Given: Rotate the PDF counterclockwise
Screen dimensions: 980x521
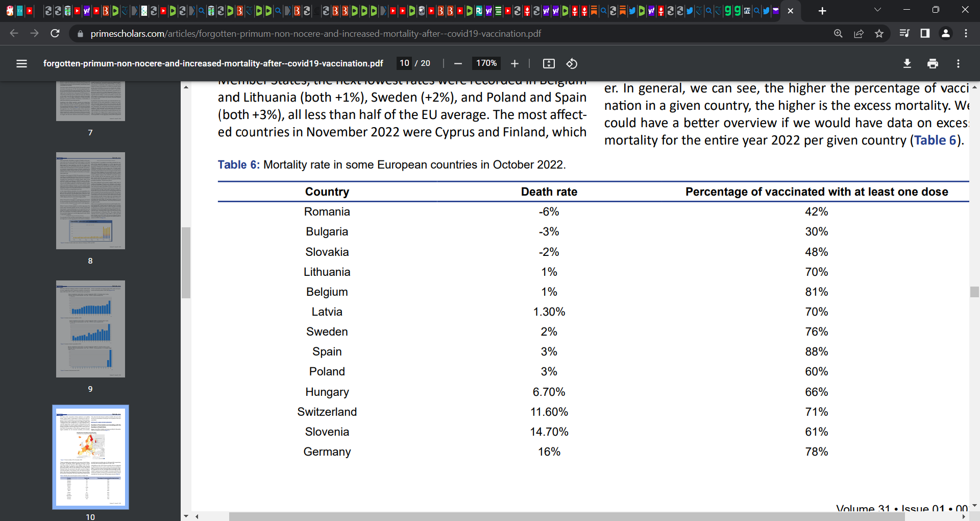Looking at the screenshot, I should click(x=572, y=63).
